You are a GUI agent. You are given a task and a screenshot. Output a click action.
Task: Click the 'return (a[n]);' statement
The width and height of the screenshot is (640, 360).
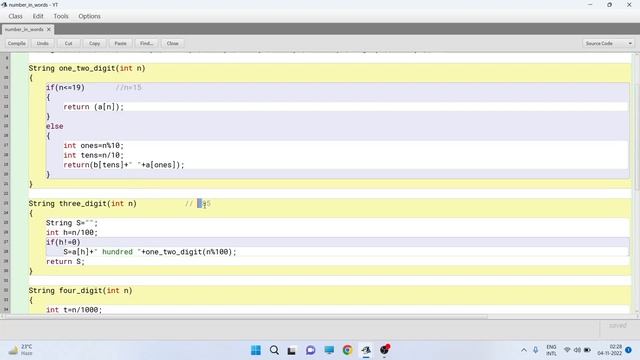point(93,107)
